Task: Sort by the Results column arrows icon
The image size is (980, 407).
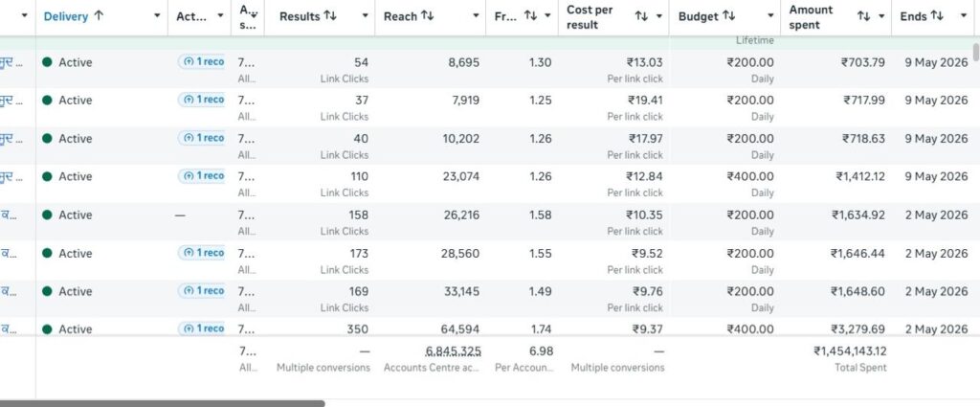Action: (x=330, y=16)
